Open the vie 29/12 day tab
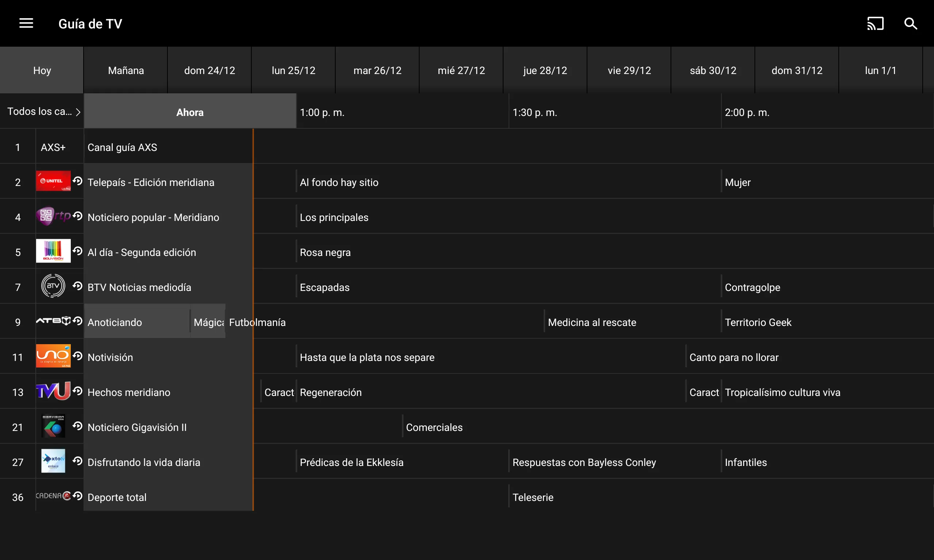This screenshot has height=560, width=934. tap(629, 71)
